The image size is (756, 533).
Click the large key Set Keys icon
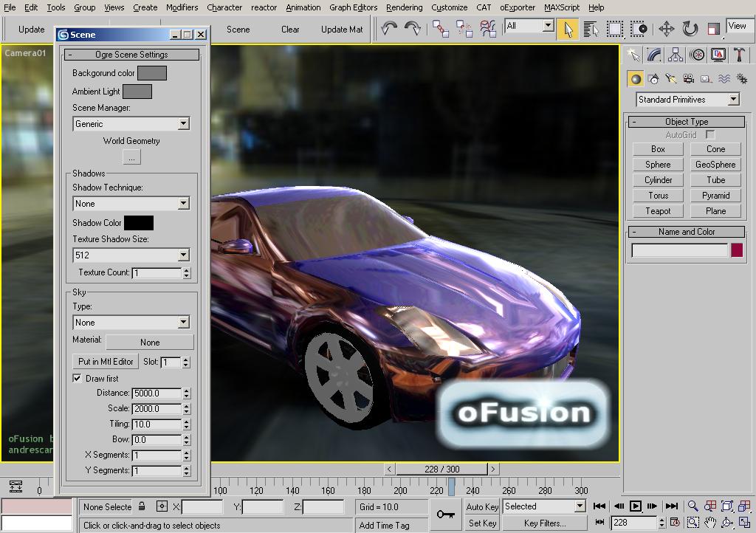coord(445,515)
